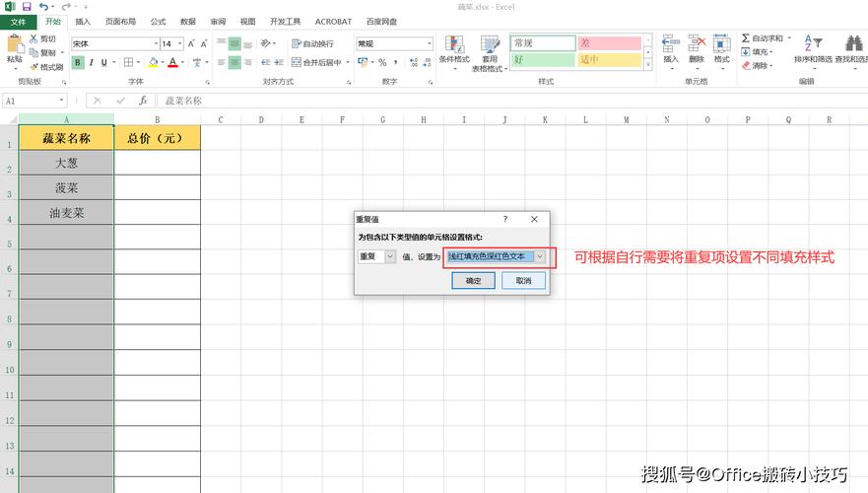Decrease decimal places
This screenshot has height=493, width=868.
coord(427,62)
